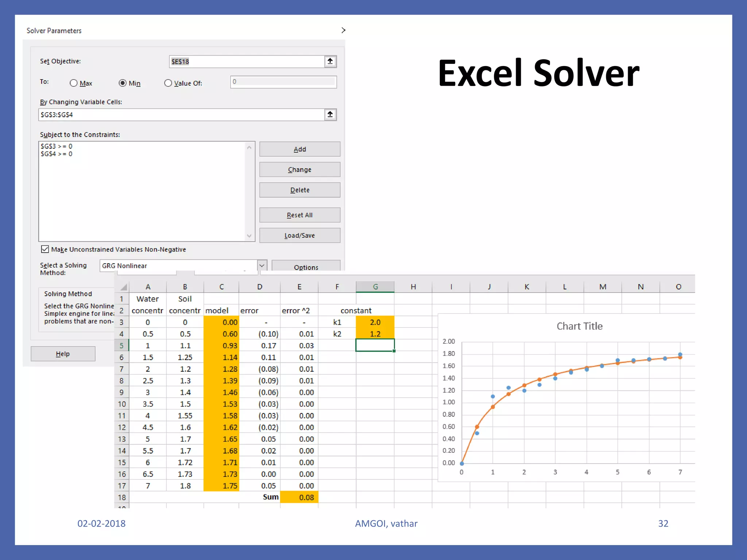The height and width of the screenshot is (560, 747).
Task: Click the orange curve endpoint at x equals 7
Action: tap(680, 357)
